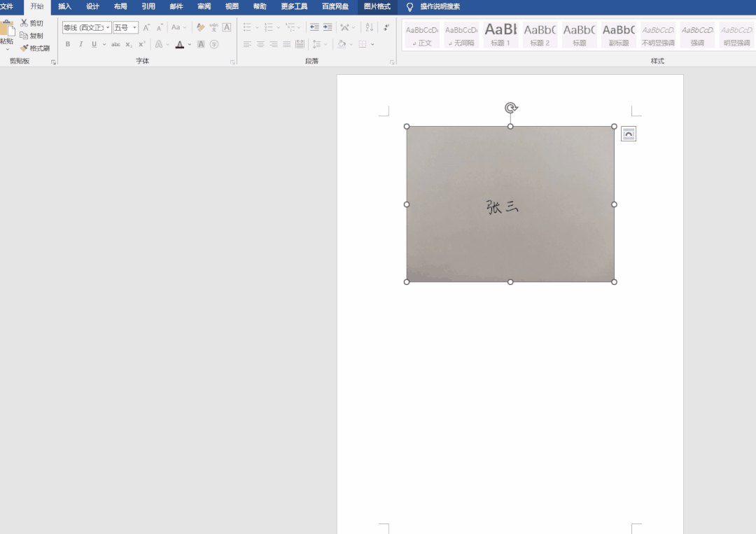Viewport: 756px width, 534px height.
Task: Toggle underline formatting
Action: click(x=94, y=43)
